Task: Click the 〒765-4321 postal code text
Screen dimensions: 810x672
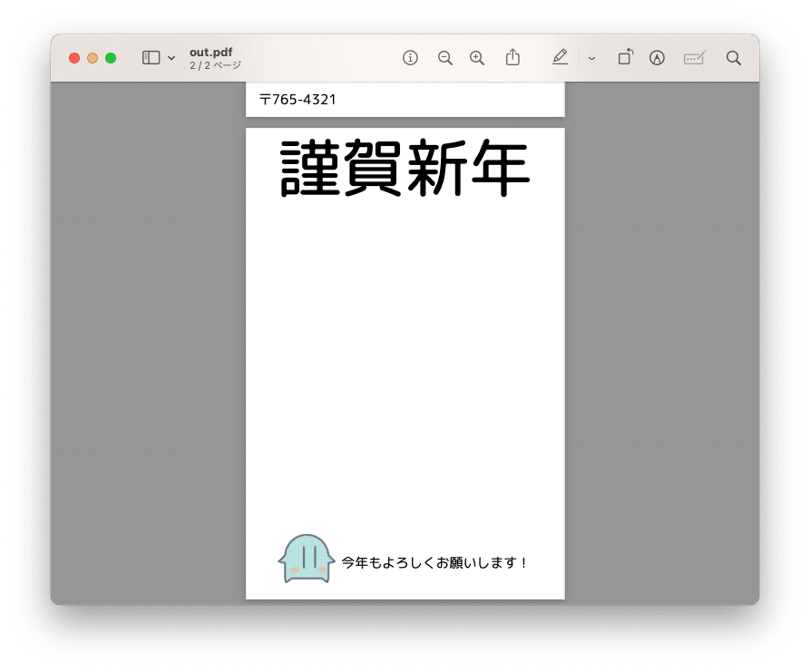Action: [x=298, y=100]
